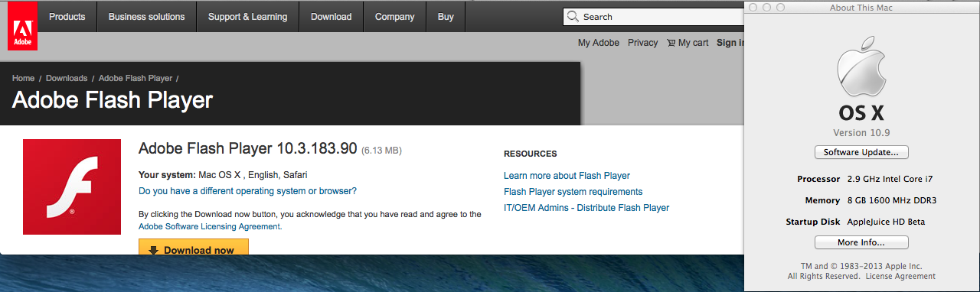Screen dimensions: 980x292
Task: Open the Download menu in the Adobe nav
Action: (x=331, y=16)
